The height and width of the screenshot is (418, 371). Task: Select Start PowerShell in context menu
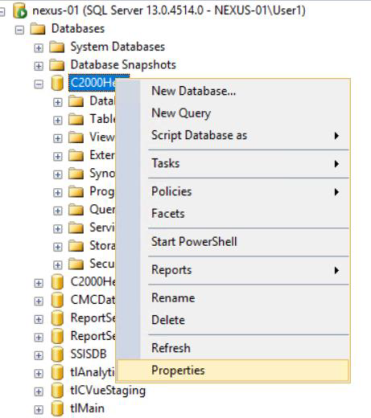coord(233,242)
